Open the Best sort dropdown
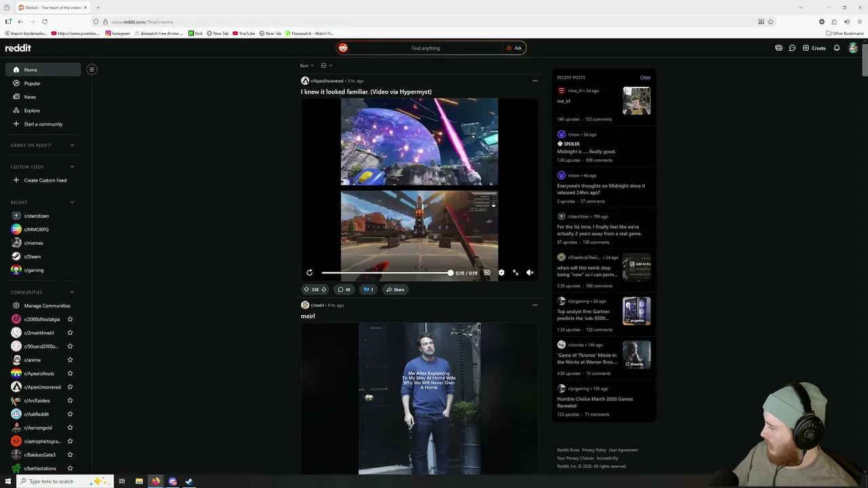This screenshot has width=868, height=488. tap(307, 66)
